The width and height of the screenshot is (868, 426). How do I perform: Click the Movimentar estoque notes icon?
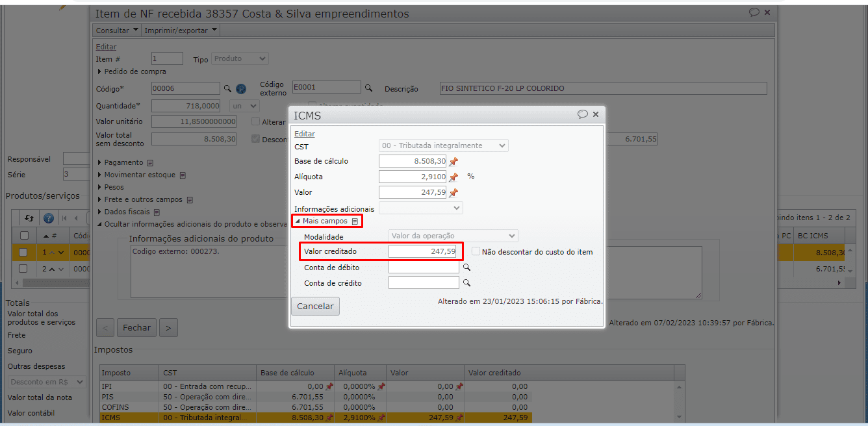(x=183, y=175)
